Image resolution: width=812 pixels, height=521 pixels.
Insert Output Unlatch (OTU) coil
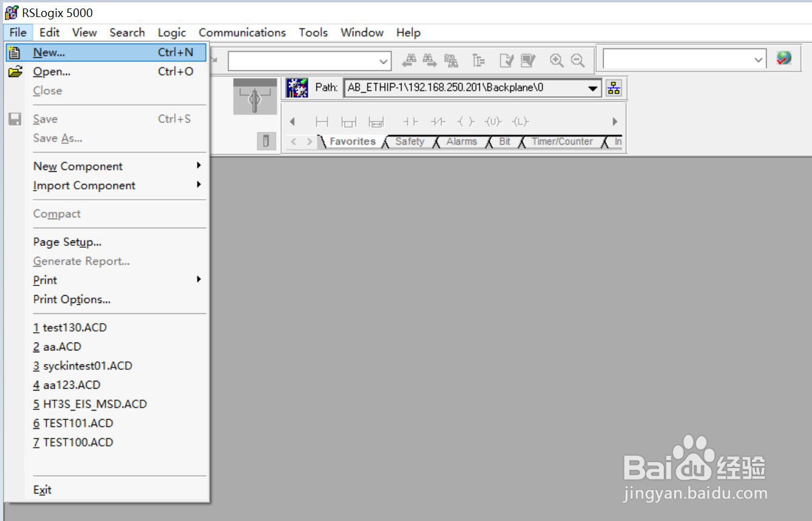click(493, 122)
